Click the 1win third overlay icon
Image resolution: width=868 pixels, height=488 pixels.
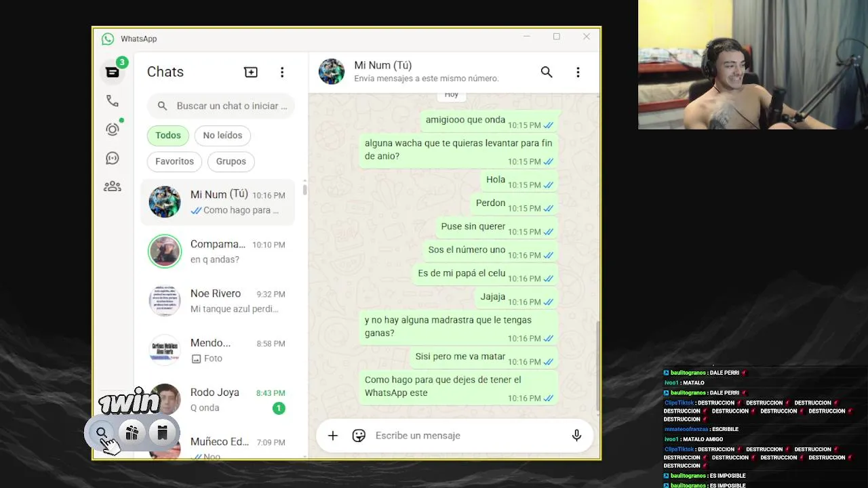163,432
